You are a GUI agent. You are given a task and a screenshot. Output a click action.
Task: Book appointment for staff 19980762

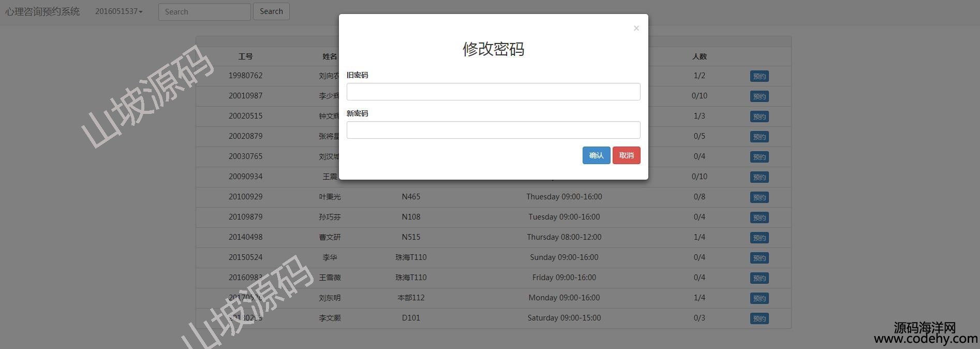[x=759, y=76]
